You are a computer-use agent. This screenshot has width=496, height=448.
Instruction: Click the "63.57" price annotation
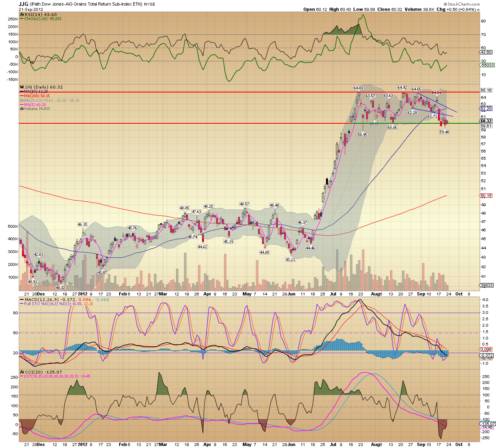370,96
